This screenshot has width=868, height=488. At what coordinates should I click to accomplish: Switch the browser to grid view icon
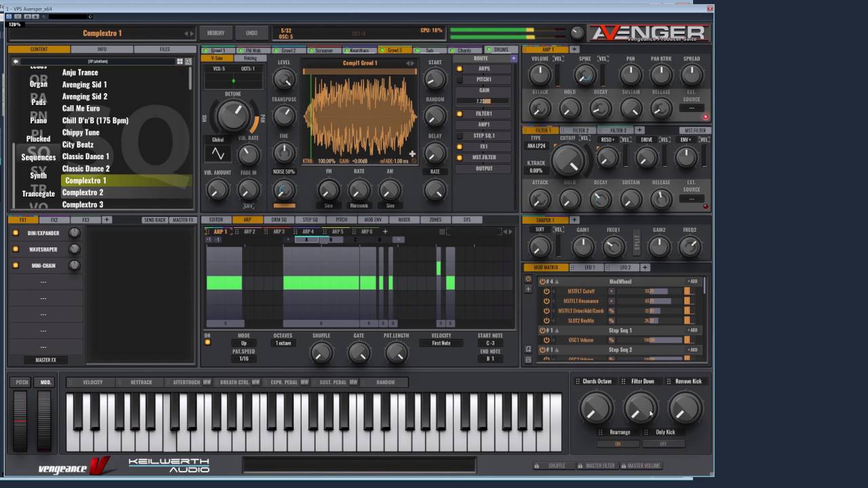click(x=180, y=61)
